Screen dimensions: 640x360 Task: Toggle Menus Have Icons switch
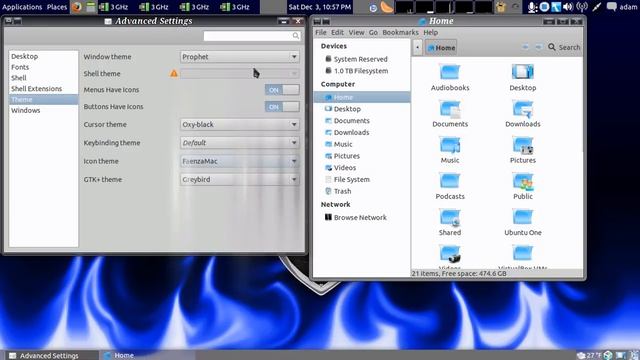point(282,90)
